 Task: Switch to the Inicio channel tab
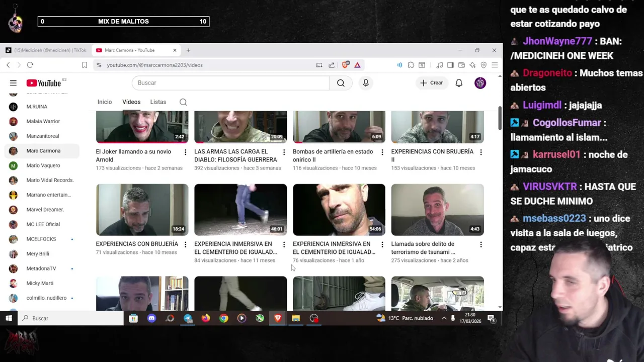(x=105, y=102)
